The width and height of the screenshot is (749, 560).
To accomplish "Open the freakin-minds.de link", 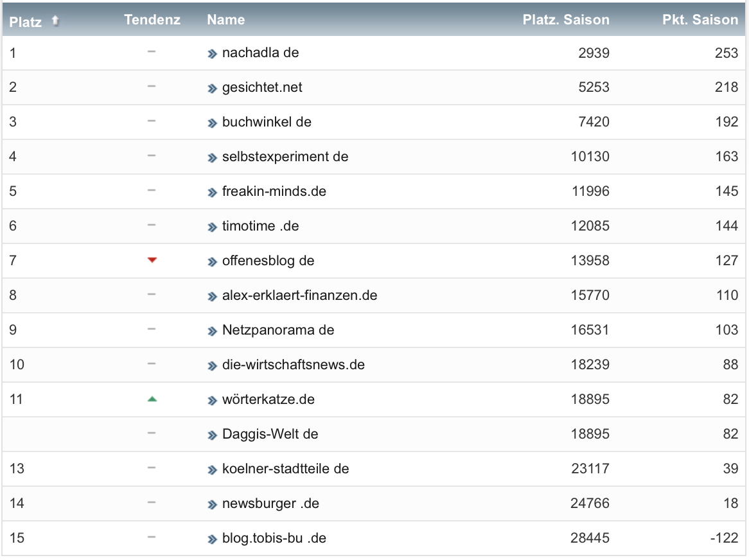I will [x=274, y=191].
